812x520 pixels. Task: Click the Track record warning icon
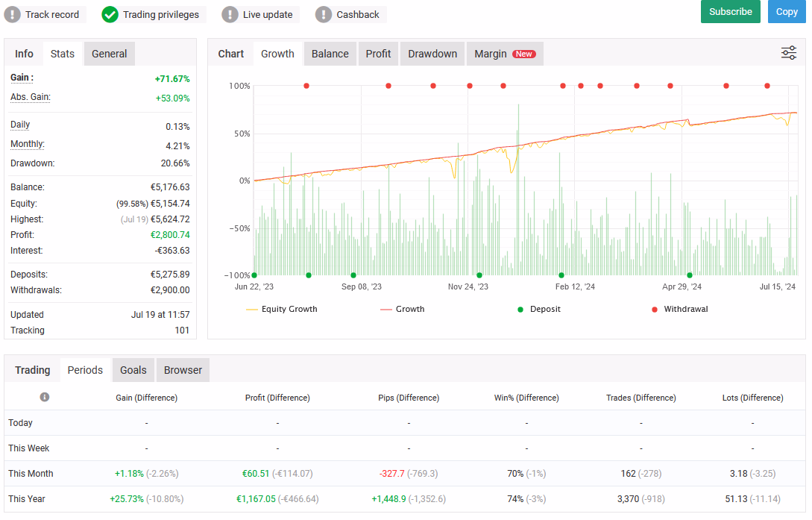[x=13, y=14]
